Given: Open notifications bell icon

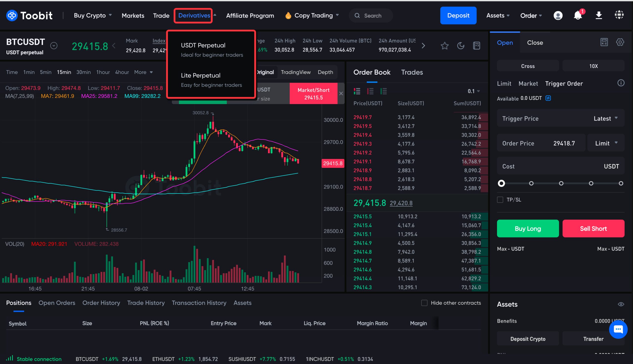Looking at the screenshot, I should (578, 16).
